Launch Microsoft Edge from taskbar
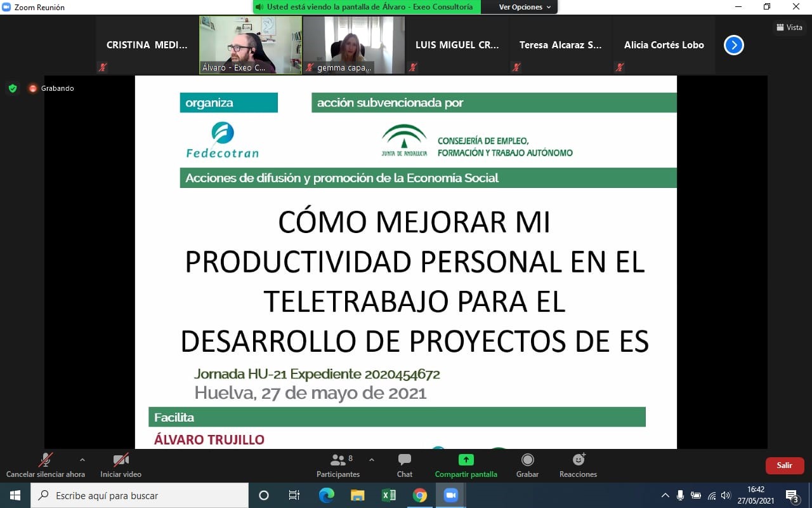Screen dimensions: 812x508 (326, 495)
